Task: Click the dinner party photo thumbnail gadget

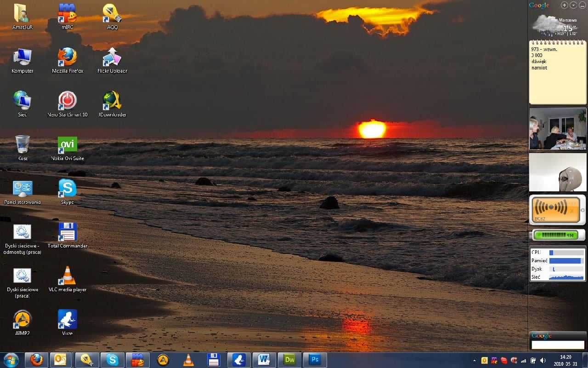Action: click(558, 129)
